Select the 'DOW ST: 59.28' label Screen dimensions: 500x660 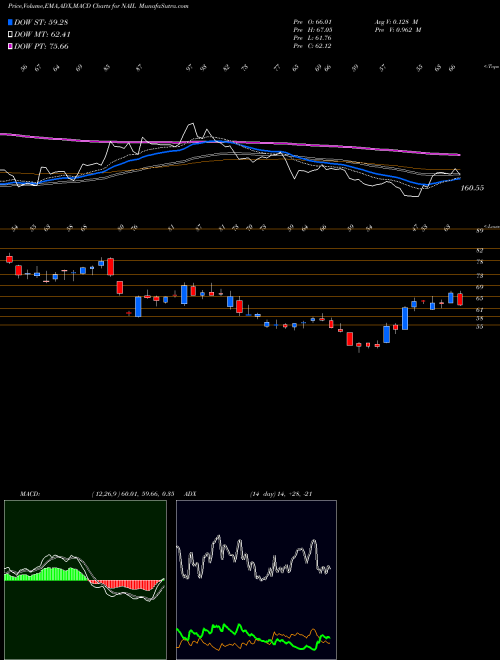tap(41, 22)
